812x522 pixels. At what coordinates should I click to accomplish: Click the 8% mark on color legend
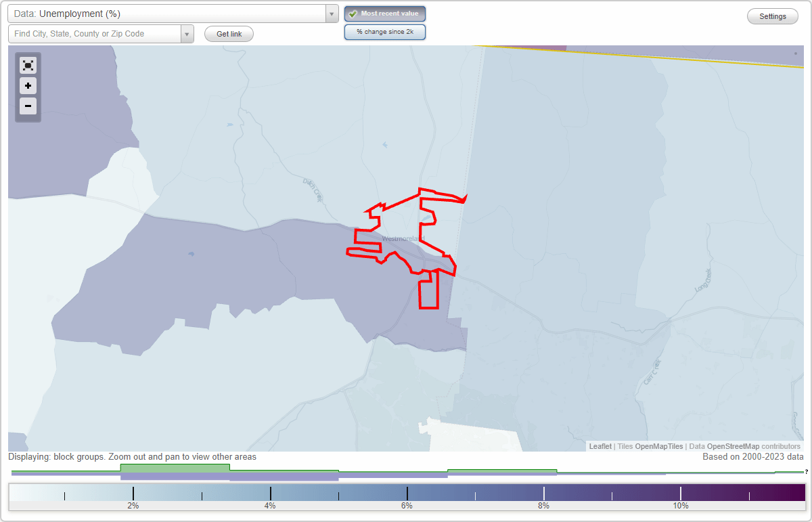pyautogui.click(x=543, y=506)
